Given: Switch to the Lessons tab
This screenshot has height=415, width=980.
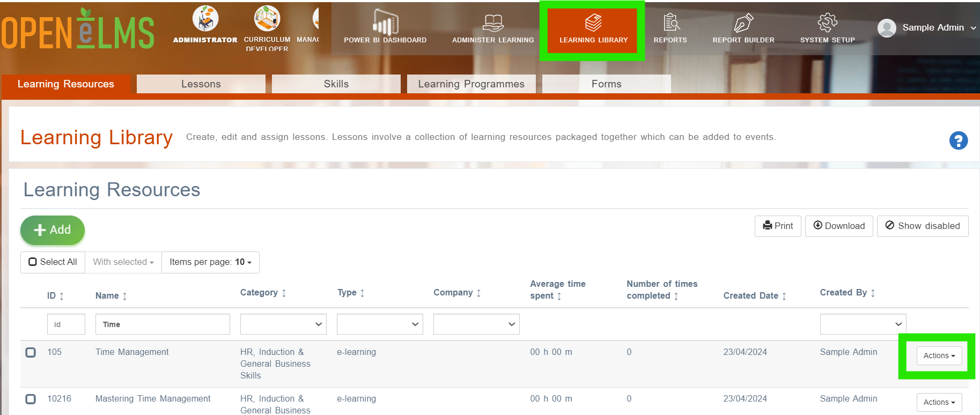Looking at the screenshot, I should coord(201,84).
